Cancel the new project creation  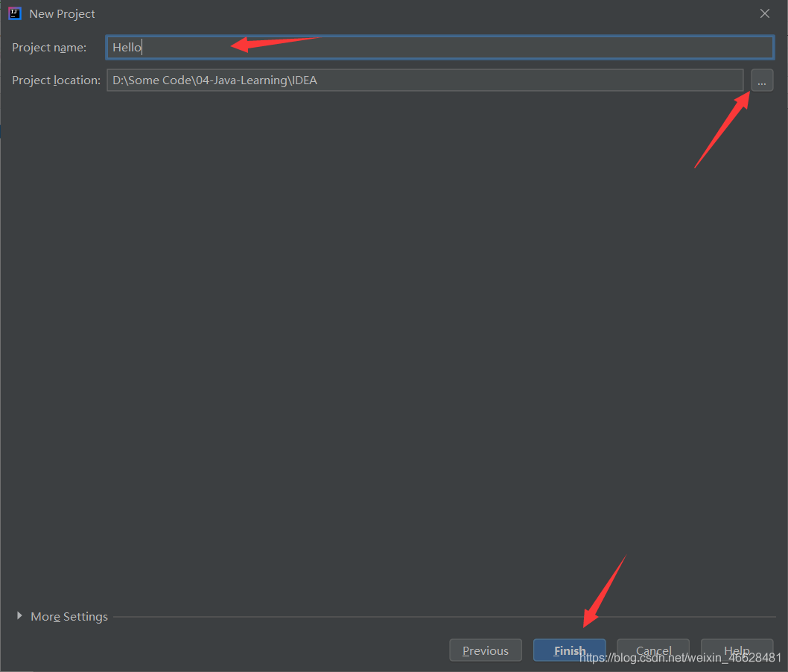tap(652, 650)
